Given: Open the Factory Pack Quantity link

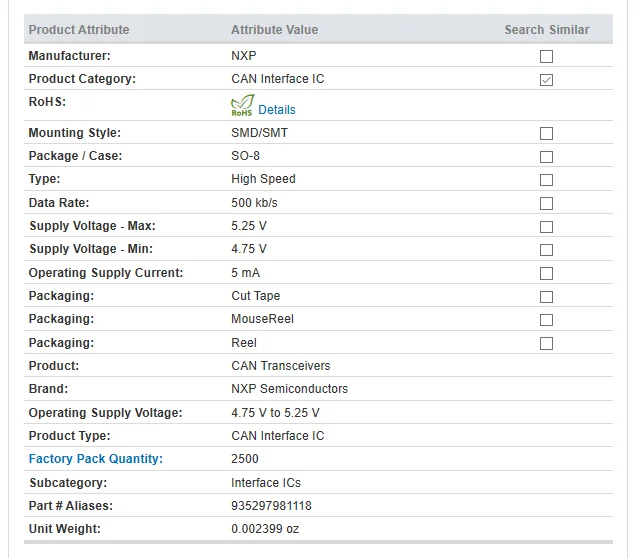Looking at the screenshot, I should (x=96, y=459).
